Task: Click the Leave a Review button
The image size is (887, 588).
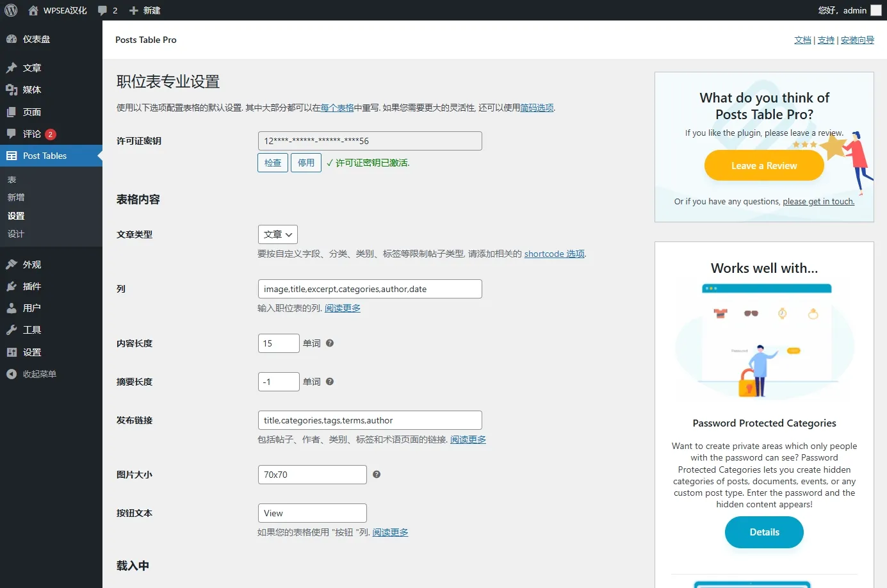Action: click(x=764, y=165)
